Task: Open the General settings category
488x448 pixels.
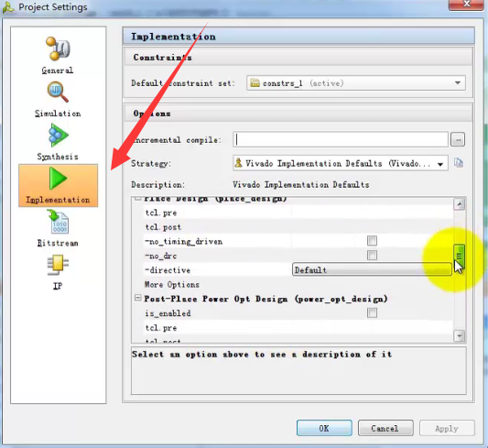Action: [x=58, y=55]
